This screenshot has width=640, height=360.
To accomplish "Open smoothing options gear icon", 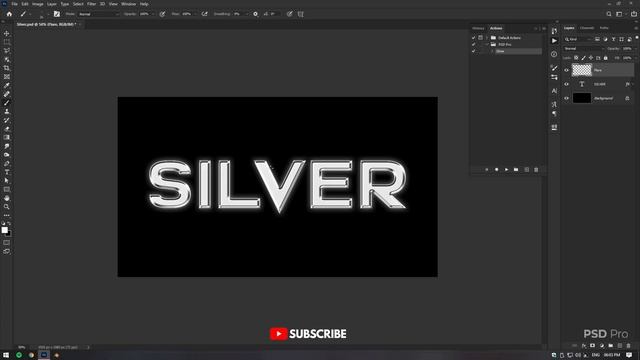I will (x=256, y=14).
